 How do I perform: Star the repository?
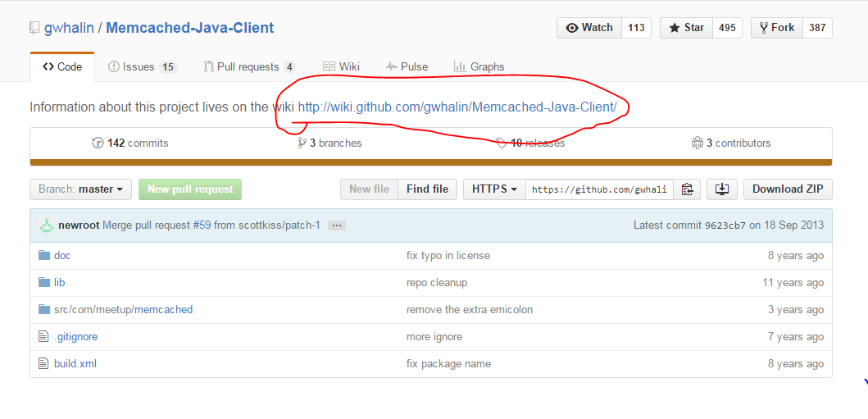pyautogui.click(x=686, y=28)
